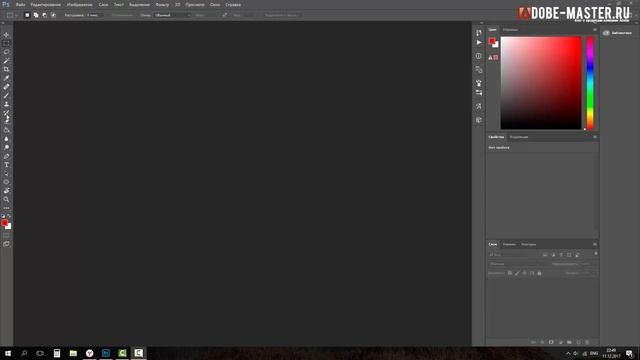Open Windows notification center

point(629,353)
